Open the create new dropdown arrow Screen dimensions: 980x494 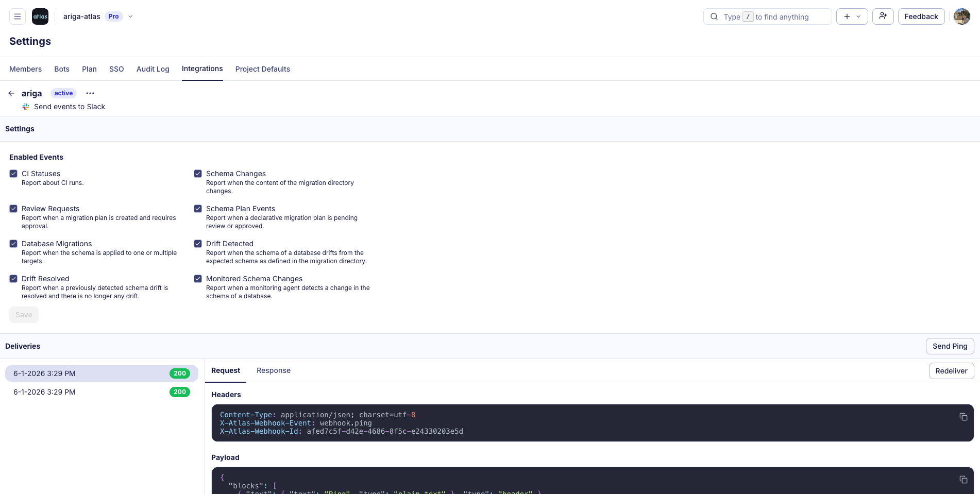click(x=858, y=16)
